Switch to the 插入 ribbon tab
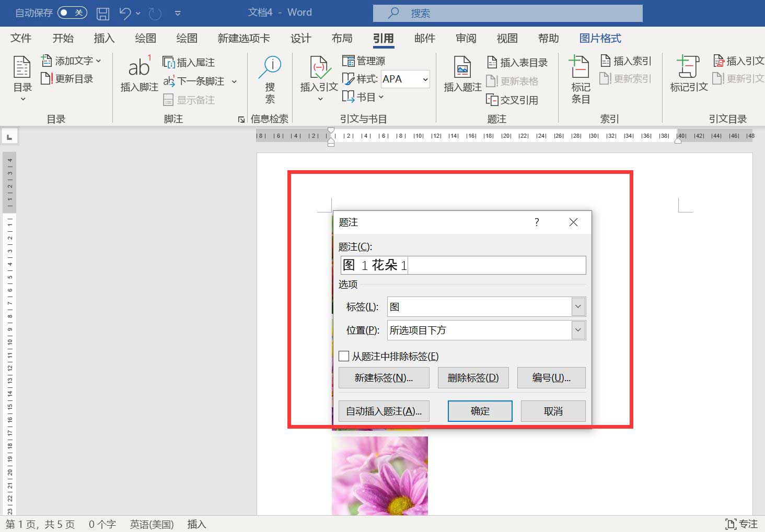The width and height of the screenshot is (765, 532). pos(104,38)
